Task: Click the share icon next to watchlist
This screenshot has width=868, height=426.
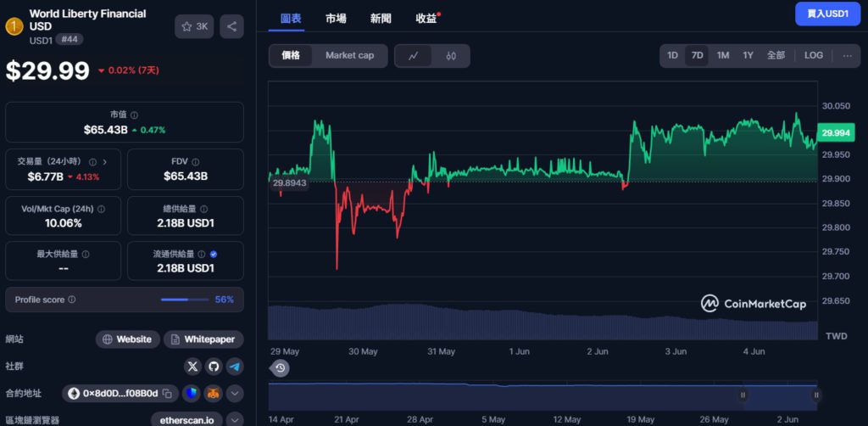Action: coord(231,26)
